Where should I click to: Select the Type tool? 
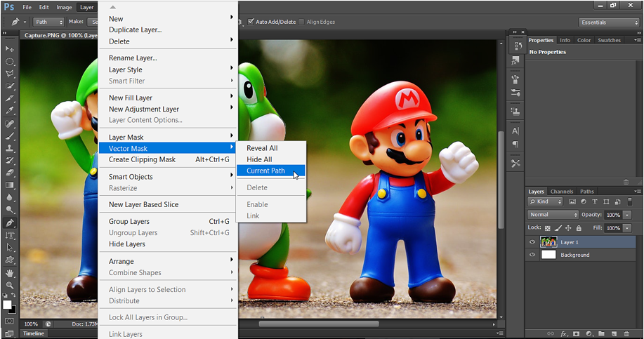(9, 235)
